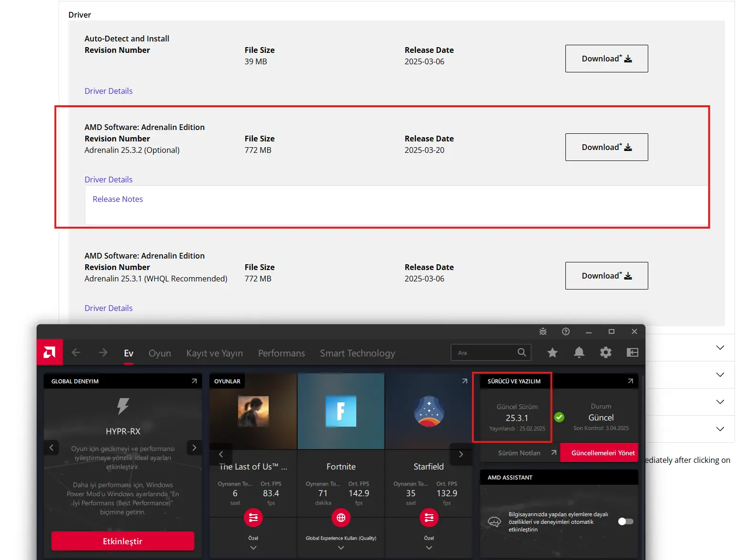Click the Güncel status text
The width and height of the screenshot is (754, 560).
click(x=601, y=418)
